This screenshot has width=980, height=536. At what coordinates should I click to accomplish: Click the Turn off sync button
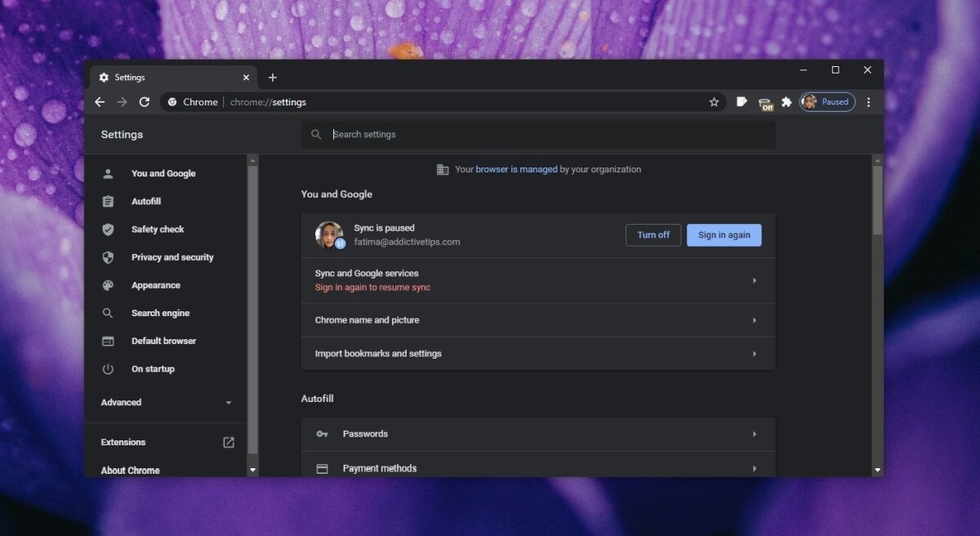click(x=653, y=235)
